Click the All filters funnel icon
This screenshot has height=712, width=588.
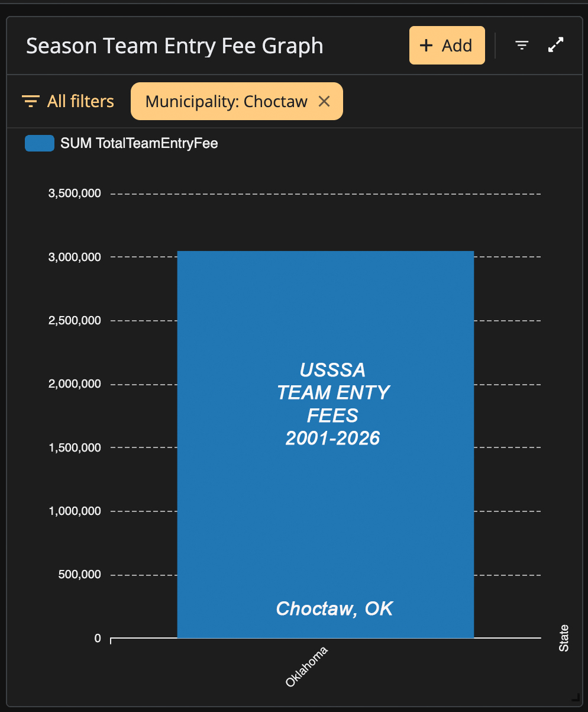click(30, 101)
